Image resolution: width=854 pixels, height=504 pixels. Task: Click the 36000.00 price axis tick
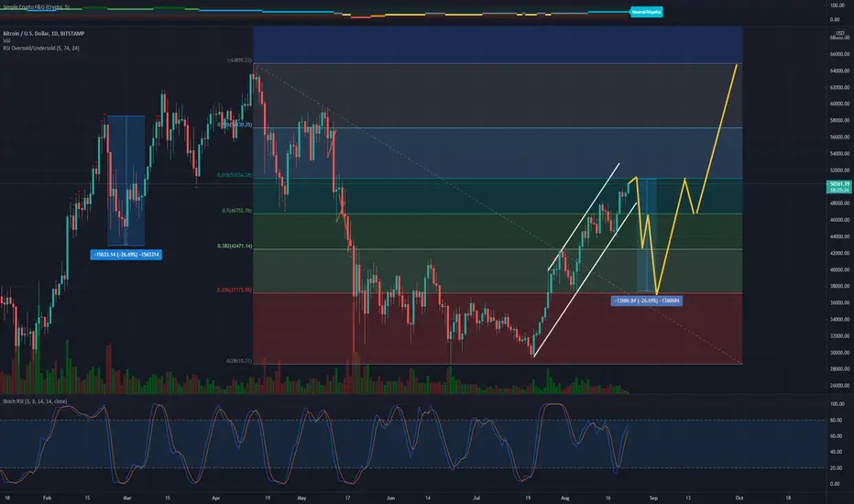839,303
